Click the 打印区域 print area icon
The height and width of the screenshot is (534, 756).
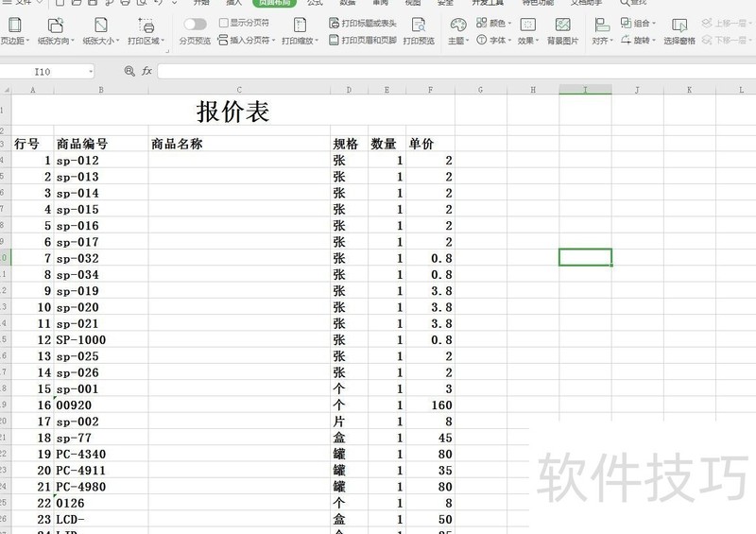tap(146, 25)
